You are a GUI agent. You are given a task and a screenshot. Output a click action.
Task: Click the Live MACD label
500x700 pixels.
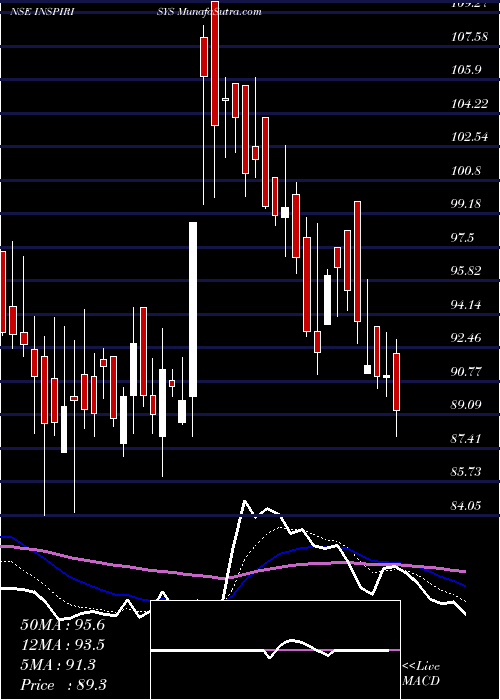pyautogui.click(x=421, y=674)
